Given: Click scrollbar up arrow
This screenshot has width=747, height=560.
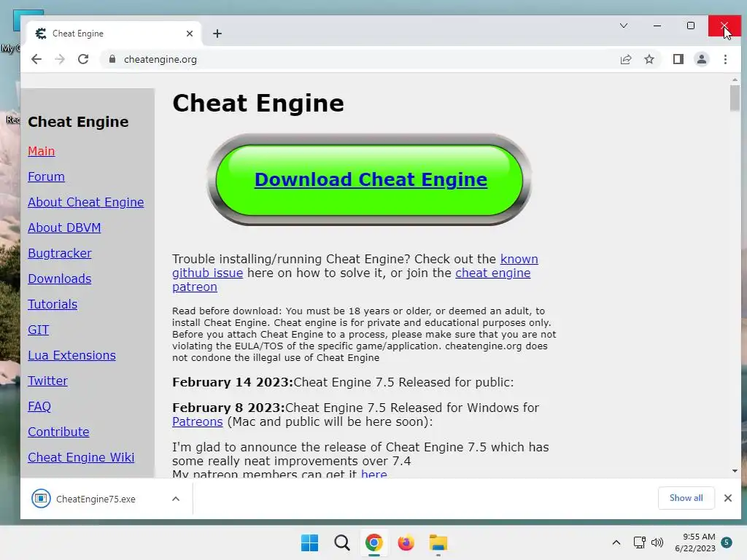Looking at the screenshot, I should pos(735,79).
